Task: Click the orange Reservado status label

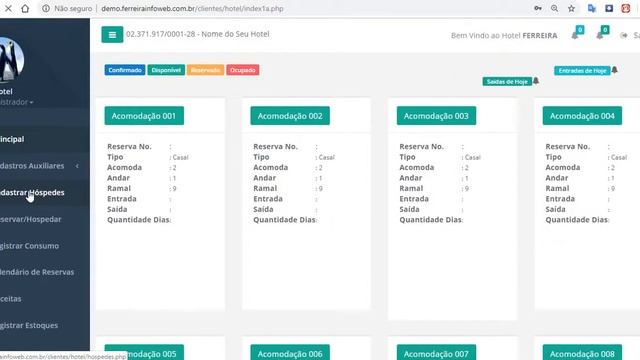Action: click(206, 70)
